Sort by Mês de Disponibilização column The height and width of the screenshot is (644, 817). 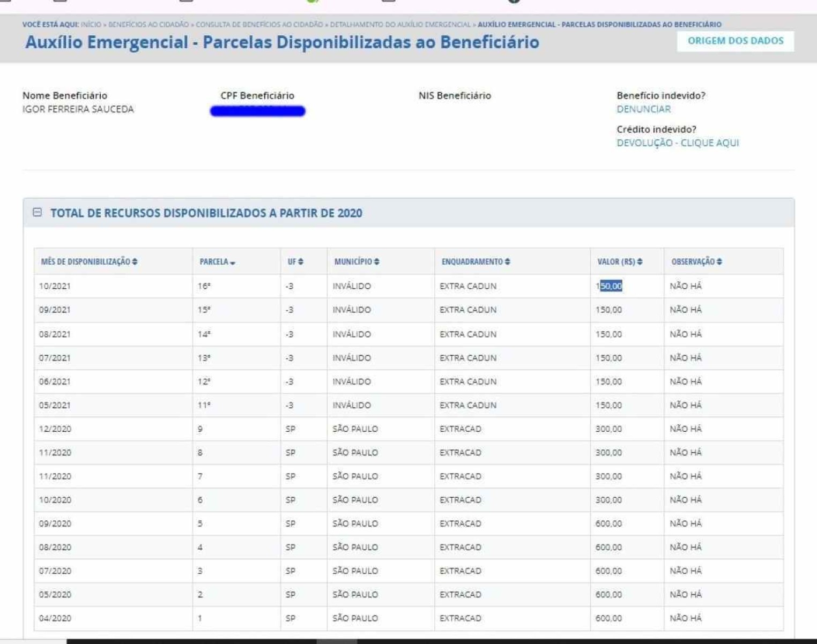click(x=89, y=261)
